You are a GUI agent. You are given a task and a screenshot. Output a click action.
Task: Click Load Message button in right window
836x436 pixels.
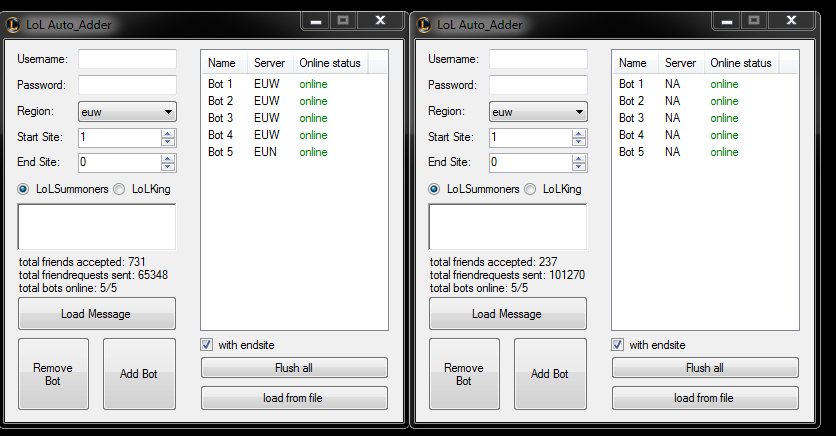point(508,314)
